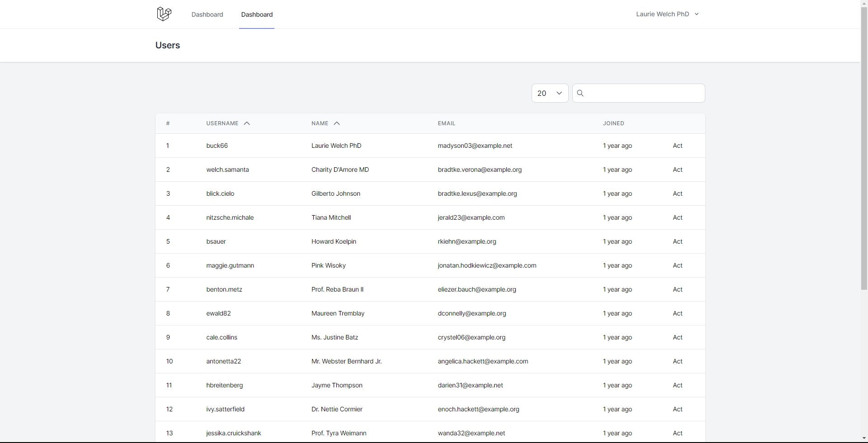Viewport: 868px width, 443px height.
Task: Open actions for hbreitenberg row
Action: click(x=678, y=385)
